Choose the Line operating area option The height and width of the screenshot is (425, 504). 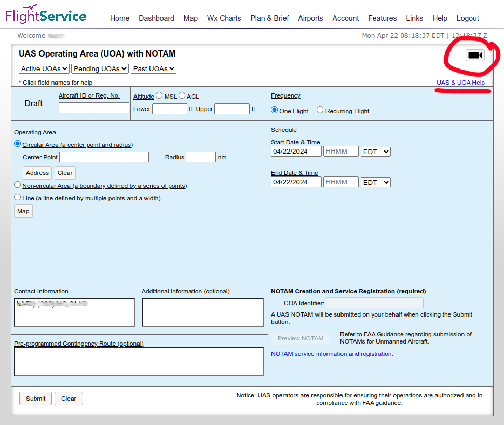17,198
